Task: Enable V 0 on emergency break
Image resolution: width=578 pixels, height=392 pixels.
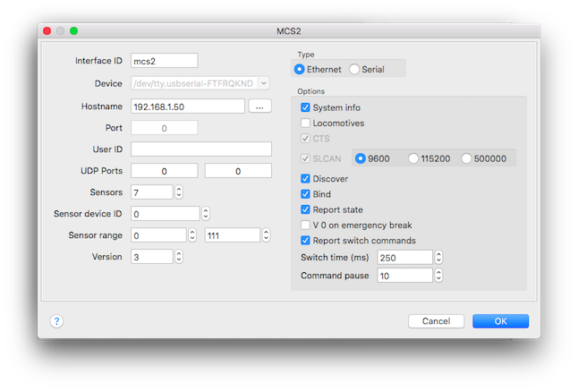Action: coord(306,225)
